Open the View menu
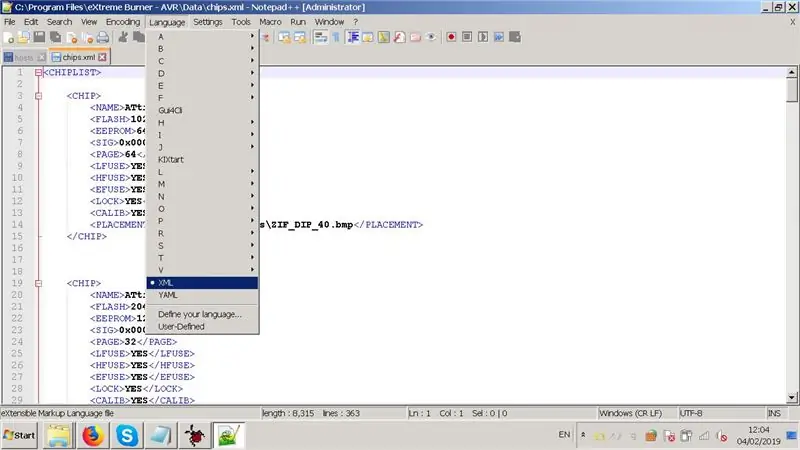This screenshot has width=800, height=450. click(x=89, y=22)
